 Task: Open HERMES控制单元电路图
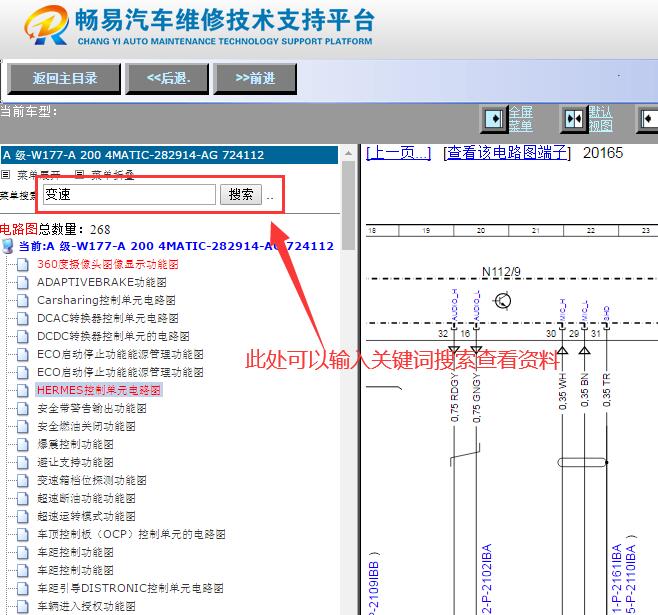99,390
